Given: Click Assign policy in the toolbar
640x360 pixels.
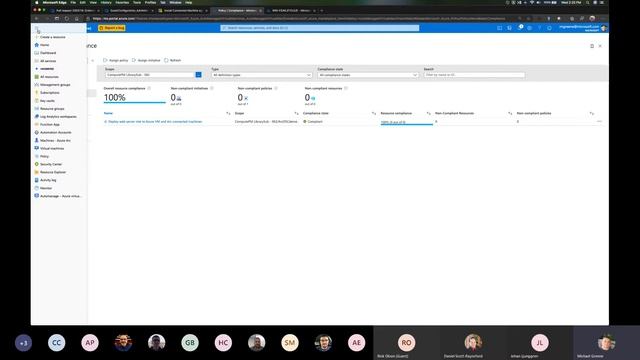Looking at the screenshot, I should tap(116, 60).
